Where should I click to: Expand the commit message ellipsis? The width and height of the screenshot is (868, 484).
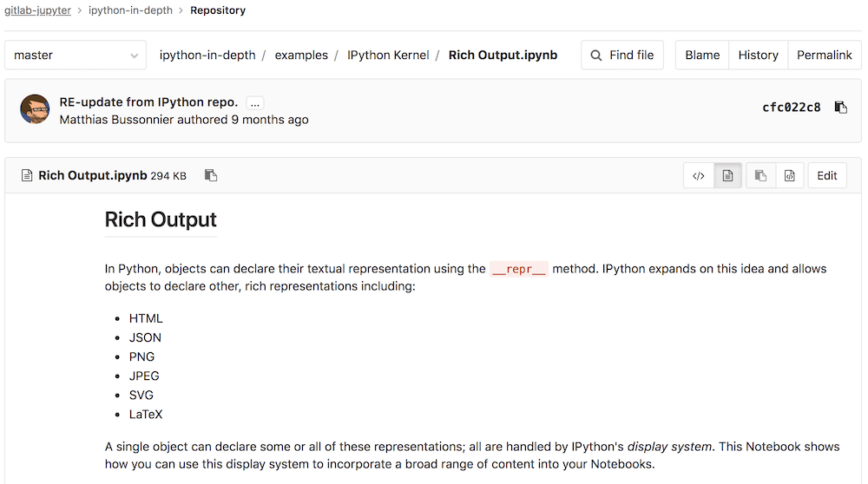(254, 102)
